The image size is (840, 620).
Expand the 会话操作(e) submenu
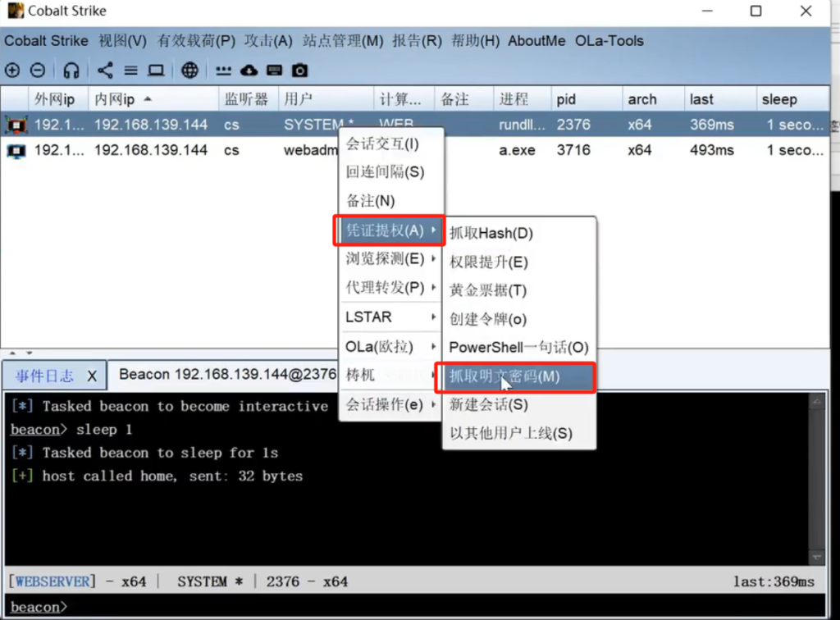point(390,405)
